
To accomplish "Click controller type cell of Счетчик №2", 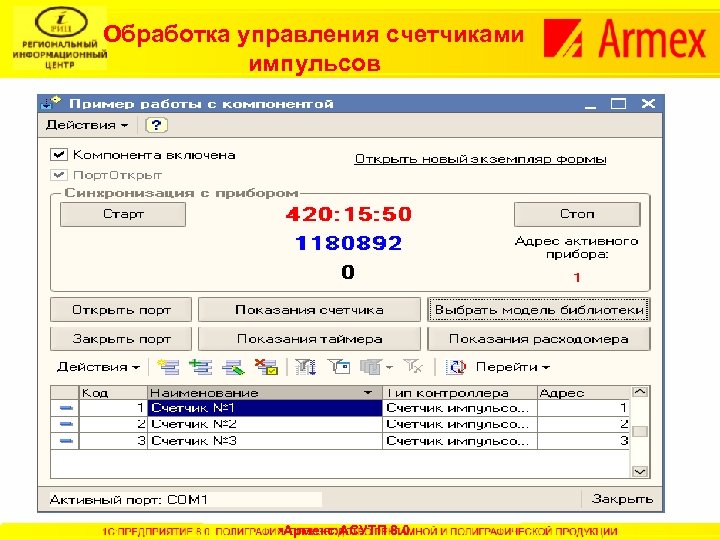I will coord(460,424).
